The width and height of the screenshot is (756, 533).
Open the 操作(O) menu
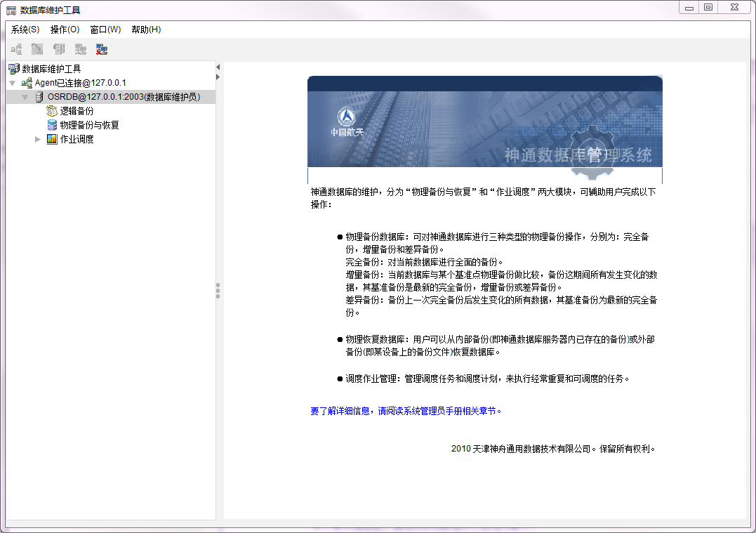tap(65, 29)
